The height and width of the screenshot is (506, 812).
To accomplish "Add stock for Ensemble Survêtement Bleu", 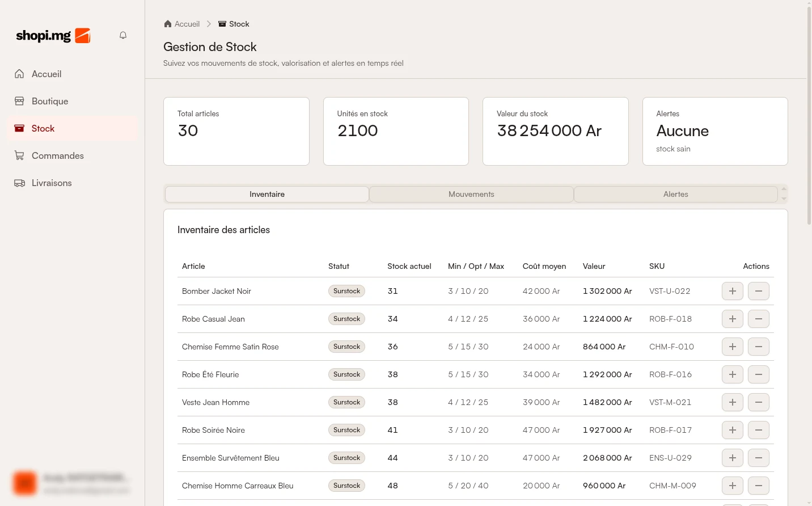I will [x=733, y=458].
